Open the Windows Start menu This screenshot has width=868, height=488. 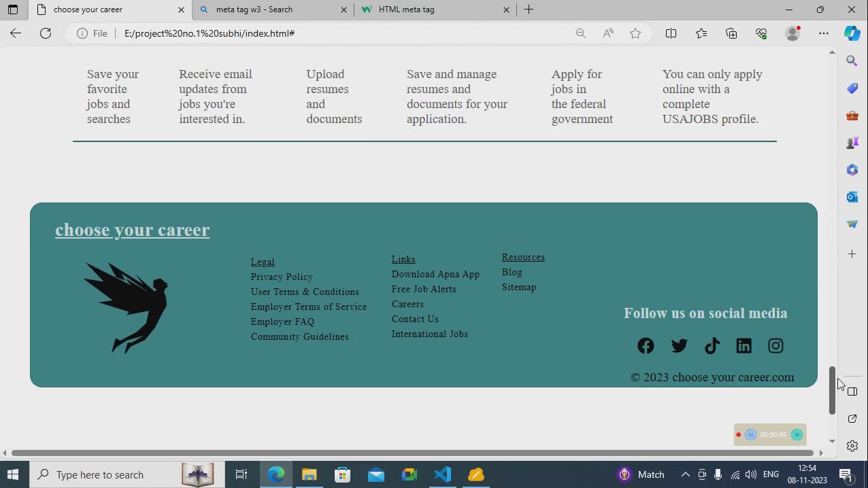(x=14, y=474)
